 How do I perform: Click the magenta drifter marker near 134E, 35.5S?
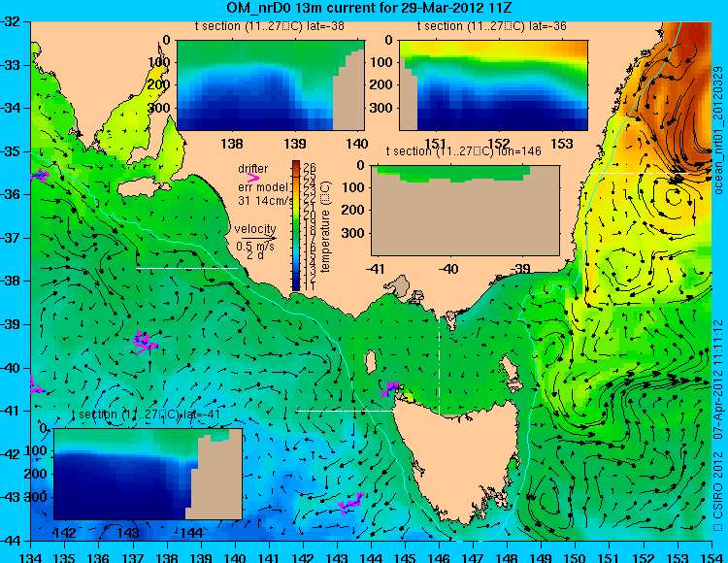(39, 176)
